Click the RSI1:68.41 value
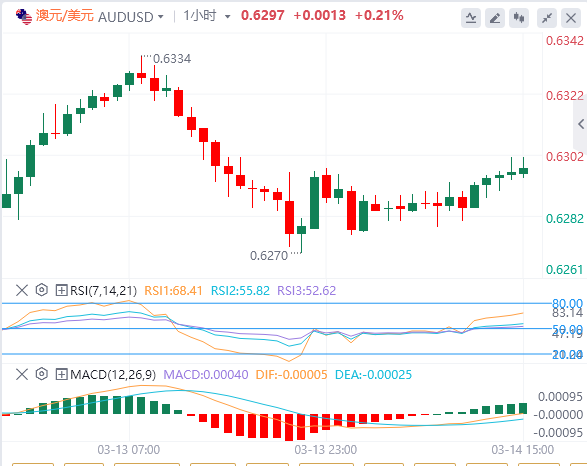Viewport: 587px width, 466px height. point(173,290)
